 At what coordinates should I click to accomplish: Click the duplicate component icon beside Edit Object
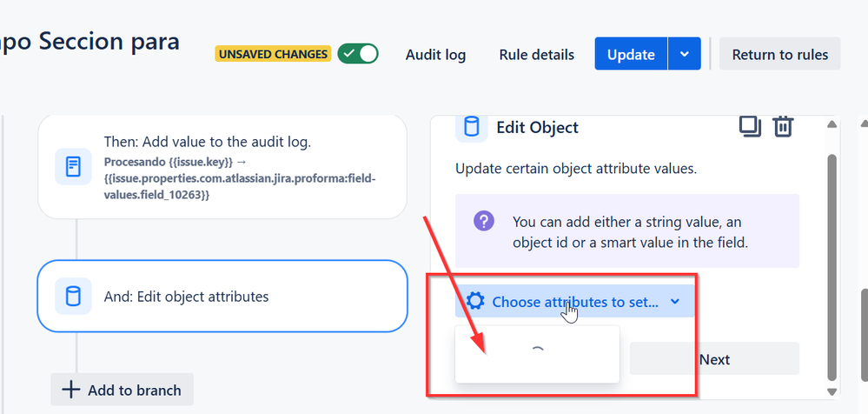750,127
